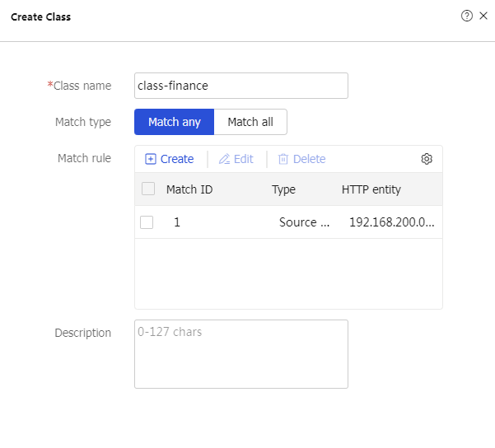Click the Match ID column header
The image size is (495, 448).
click(189, 189)
